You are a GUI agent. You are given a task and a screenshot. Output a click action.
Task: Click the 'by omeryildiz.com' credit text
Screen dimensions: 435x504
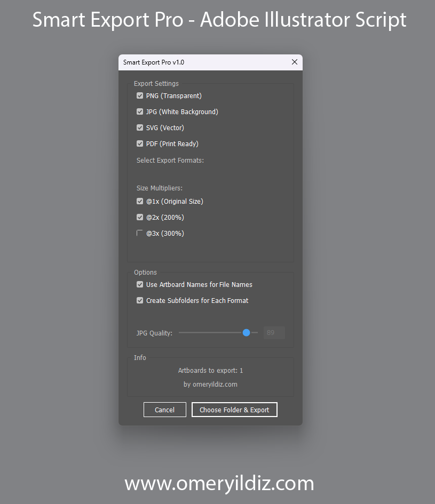[210, 384]
